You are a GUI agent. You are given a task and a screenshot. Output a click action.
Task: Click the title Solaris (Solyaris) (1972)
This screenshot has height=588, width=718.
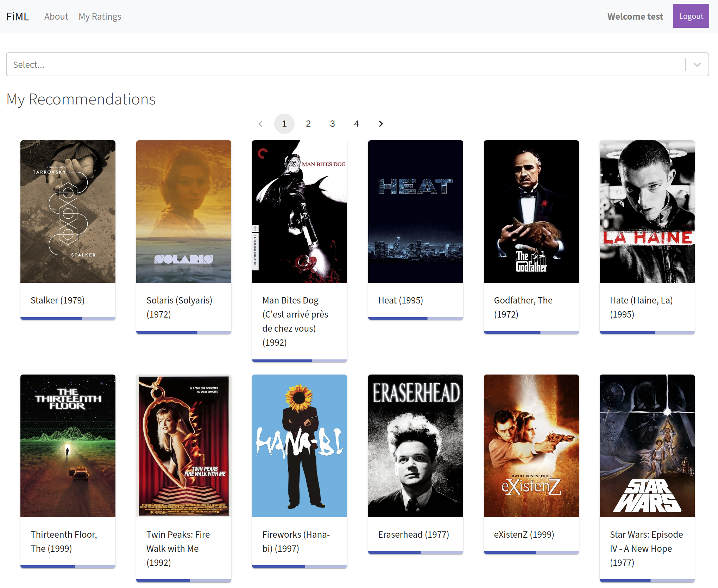coord(179,307)
